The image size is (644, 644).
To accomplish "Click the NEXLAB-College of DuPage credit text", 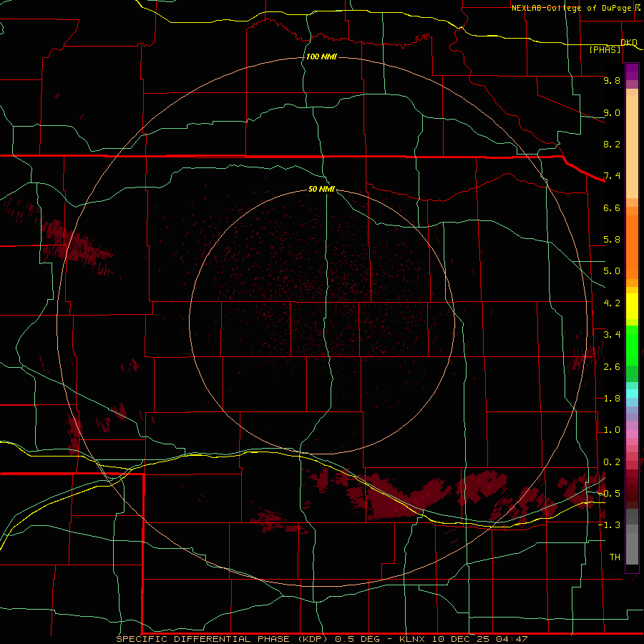I will [x=571, y=8].
